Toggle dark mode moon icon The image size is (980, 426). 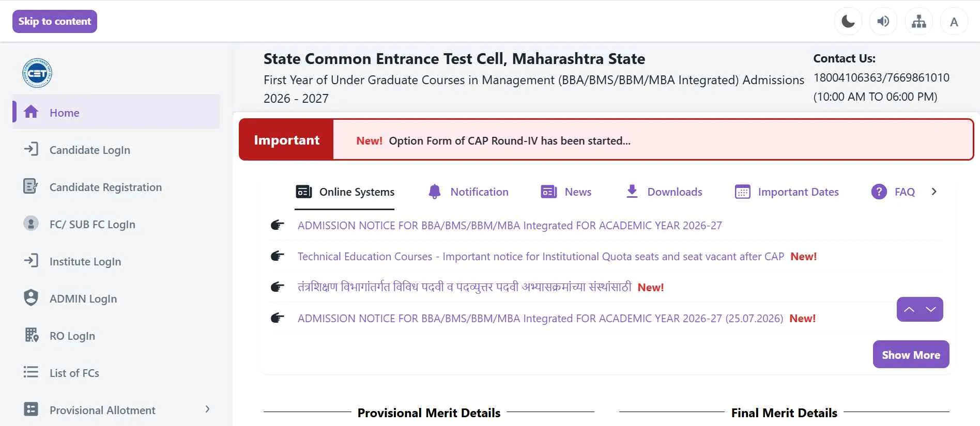pos(848,22)
